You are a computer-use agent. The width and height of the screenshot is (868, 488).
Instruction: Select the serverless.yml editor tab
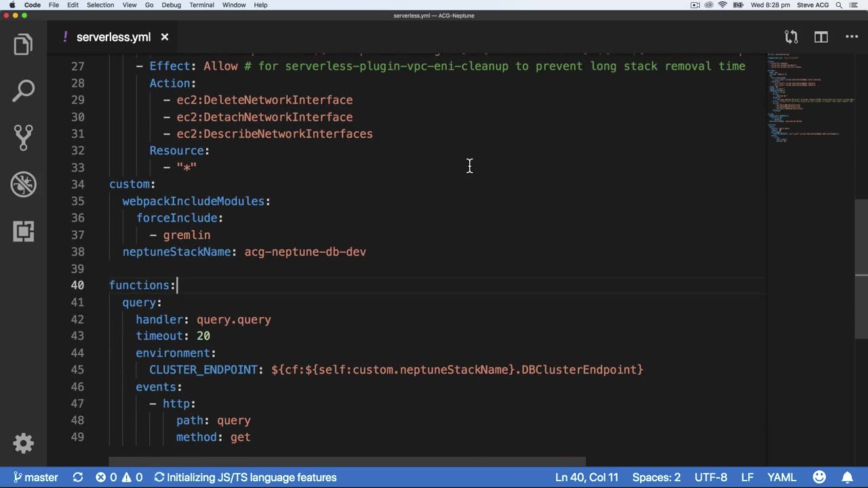(x=113, y=37)
